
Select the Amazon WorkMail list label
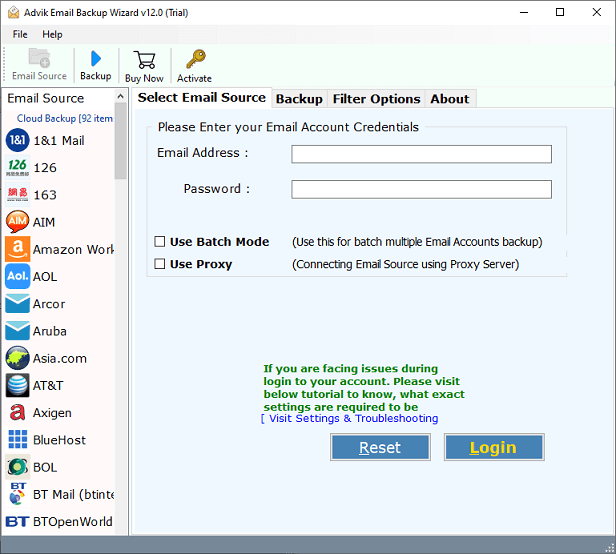73,249
